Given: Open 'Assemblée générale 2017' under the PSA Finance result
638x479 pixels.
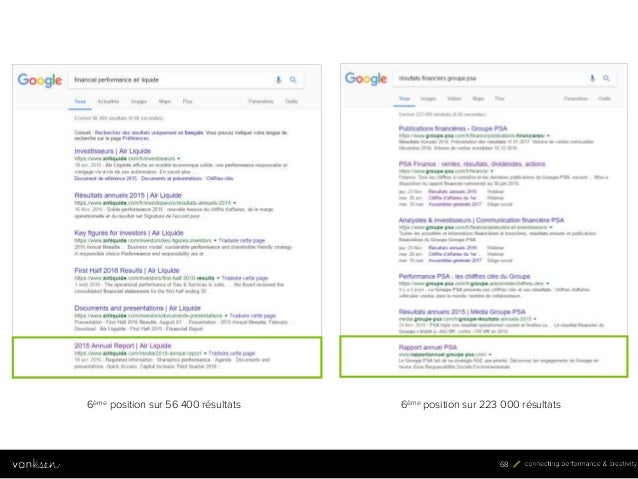Looking at the screenshot, I should tap(455, 204).
